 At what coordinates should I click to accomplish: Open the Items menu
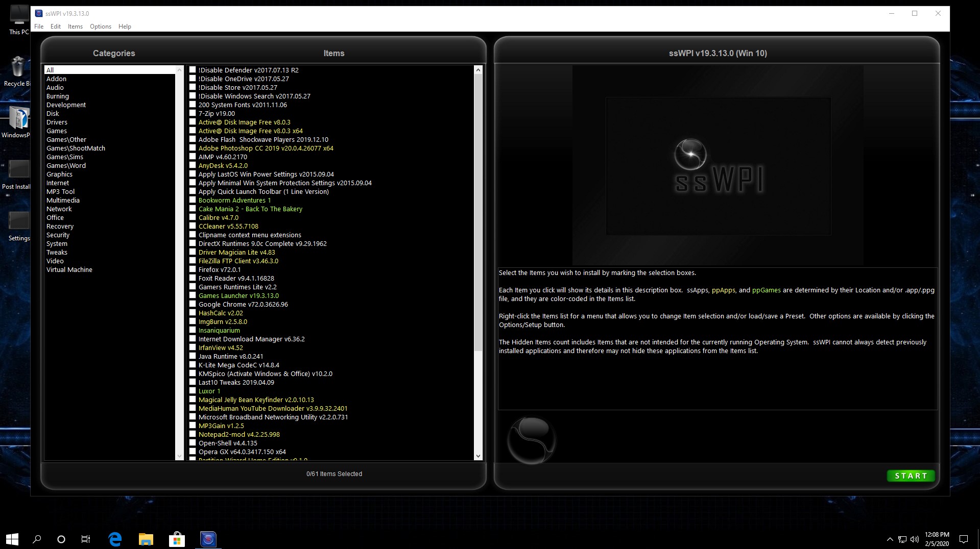pos(75,27)
